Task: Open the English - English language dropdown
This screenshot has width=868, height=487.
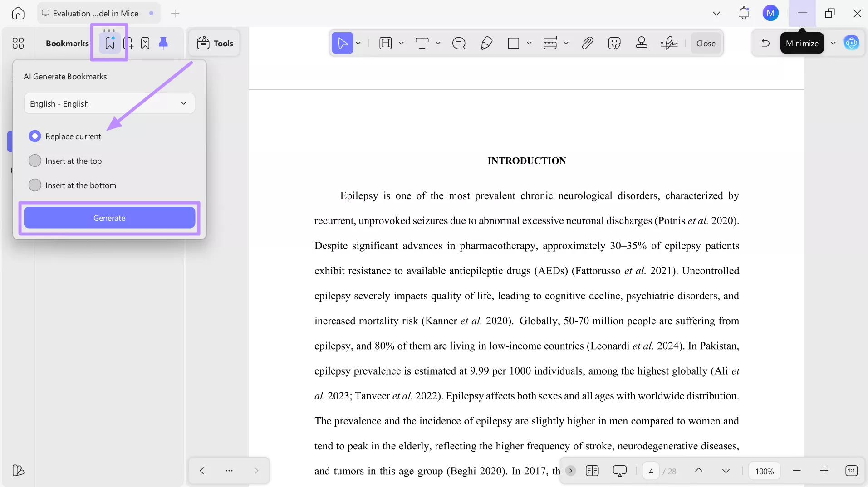Action: pyautogui.click(x=109, y=103)
